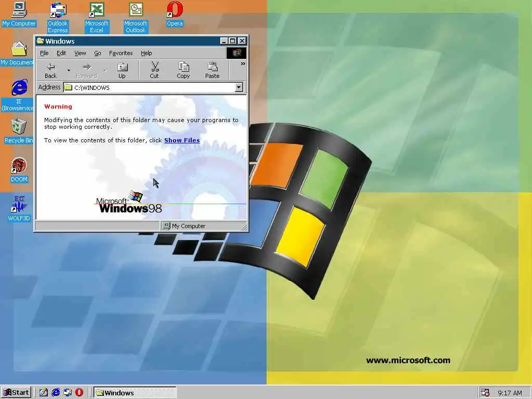Image resolution: width=532 pixels, height=399 pixels.
Task: Click the Up folder toolbar button
Action: pyautogui.click(x=122, y=71)
